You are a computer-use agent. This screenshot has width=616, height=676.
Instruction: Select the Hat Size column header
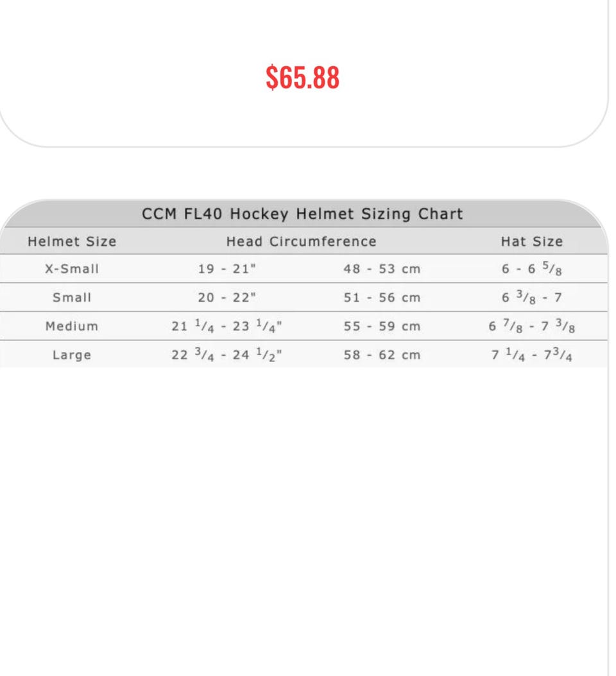(x=531, y=242)
